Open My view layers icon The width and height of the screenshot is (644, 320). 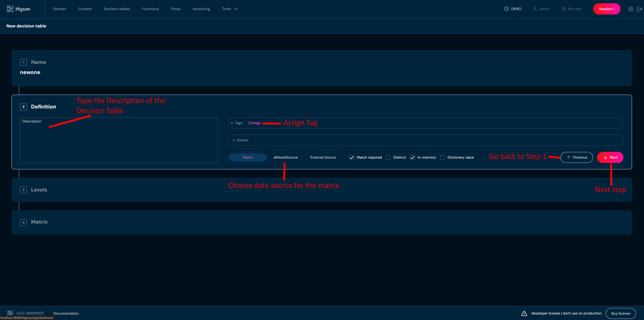[x=563, y=9]
